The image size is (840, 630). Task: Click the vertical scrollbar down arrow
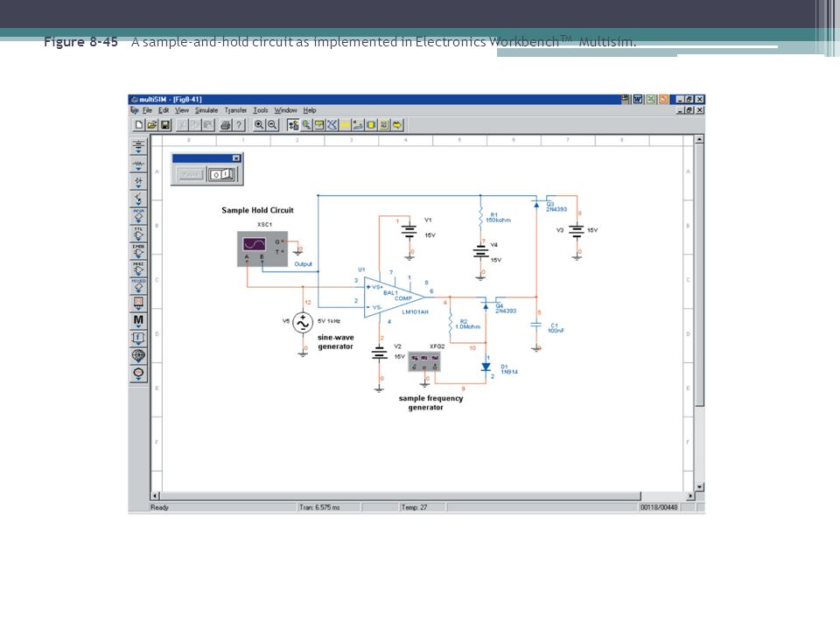pyautogui.click(x=699, y=487)
